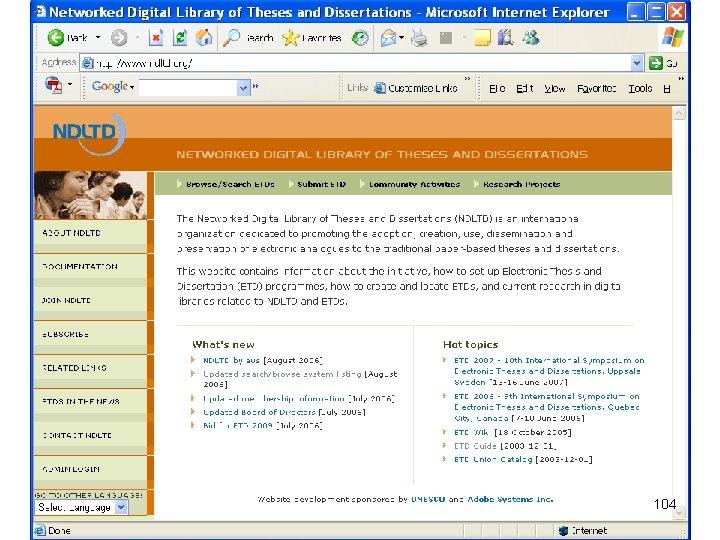Open the File menu
Viewport: 720px width, 540px height.
pos(497,88)
